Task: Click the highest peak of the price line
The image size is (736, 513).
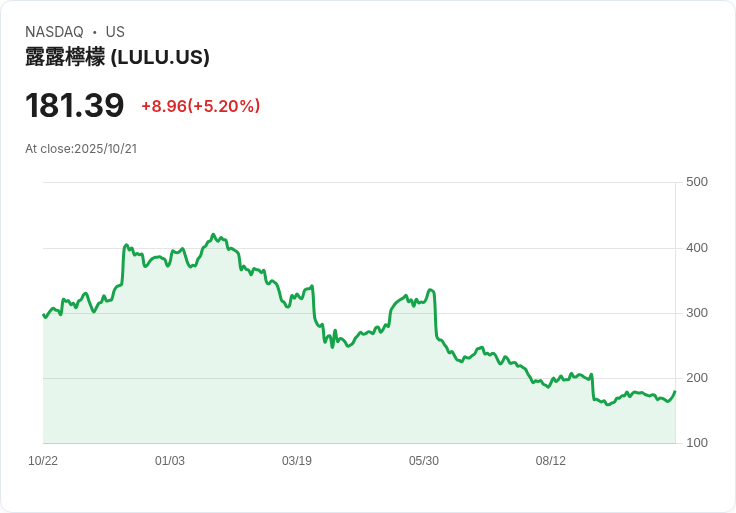Action: point(214,234)
